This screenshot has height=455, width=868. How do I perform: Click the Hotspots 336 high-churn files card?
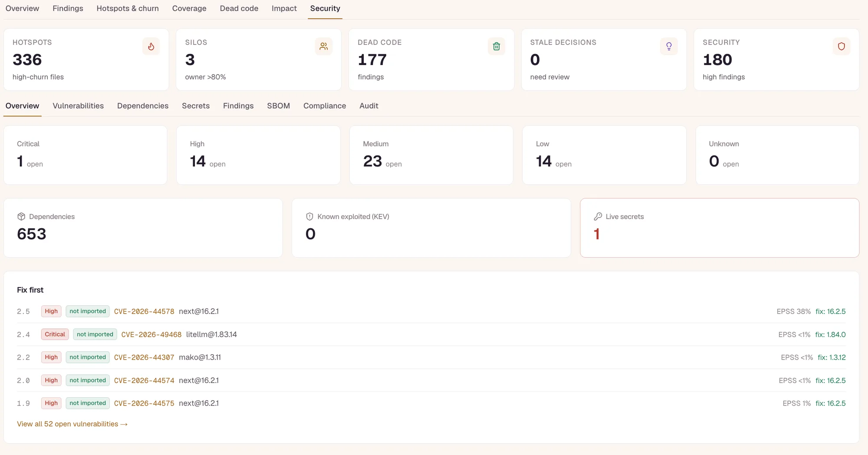click(86, 59)
